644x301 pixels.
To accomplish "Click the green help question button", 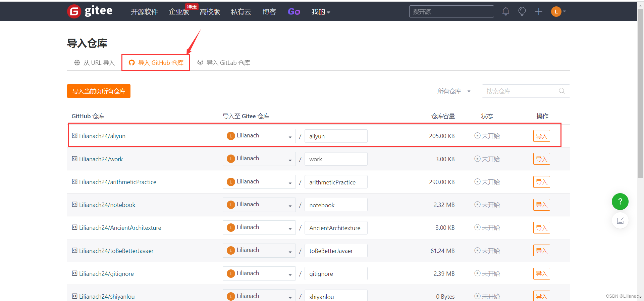I will point(620,202).
